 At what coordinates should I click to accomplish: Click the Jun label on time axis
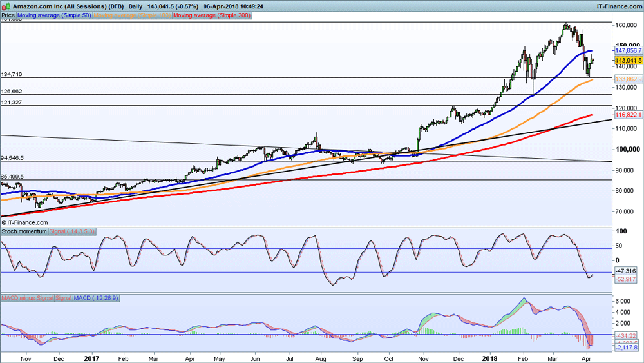[x=255, y=359]
